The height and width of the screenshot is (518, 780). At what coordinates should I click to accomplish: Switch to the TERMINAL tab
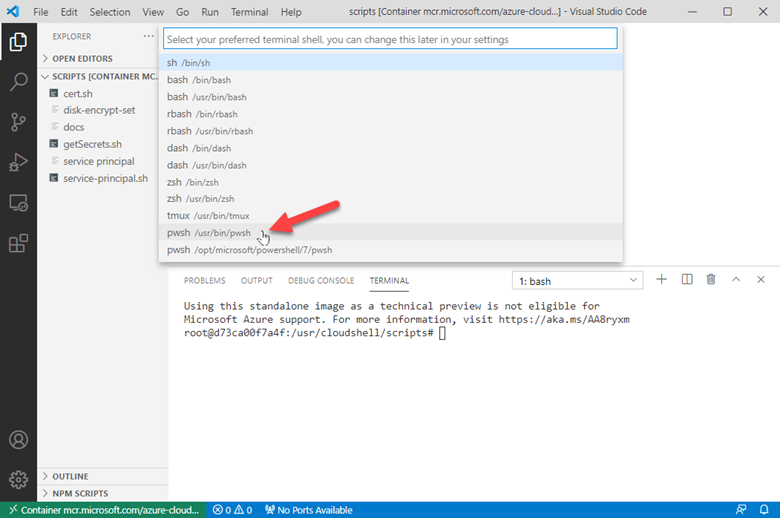pos(389,281)
